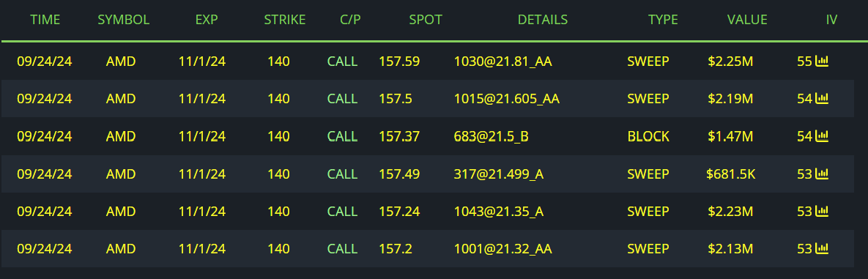868x279 pixels.
Task: Click the DETAILS column header
Action: click(543, 20)
